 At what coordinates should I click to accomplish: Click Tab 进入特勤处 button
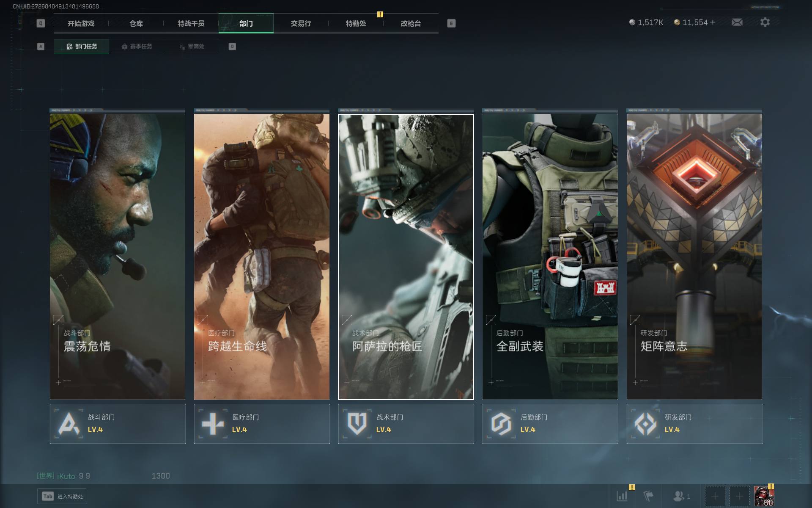[63, 496]
